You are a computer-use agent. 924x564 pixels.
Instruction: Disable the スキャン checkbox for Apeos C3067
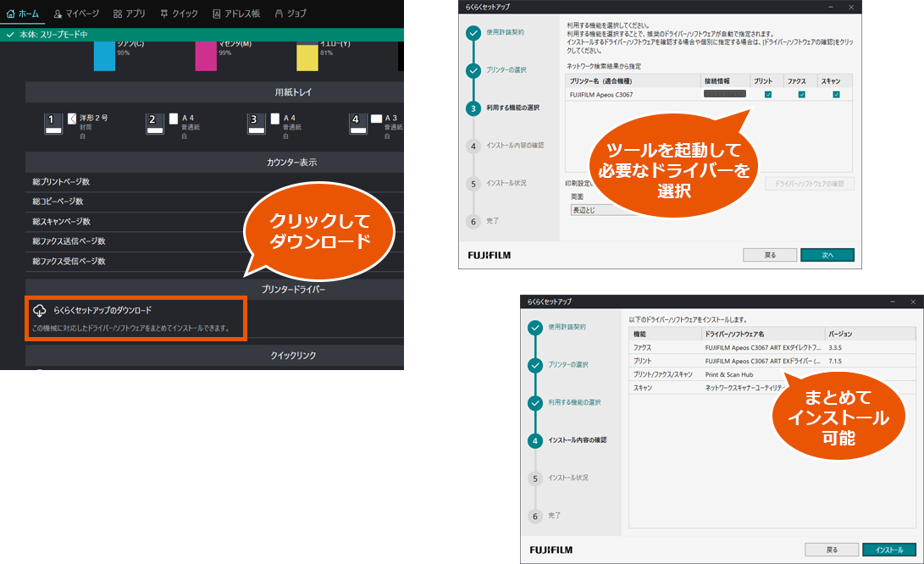click(x=836, y=95)
